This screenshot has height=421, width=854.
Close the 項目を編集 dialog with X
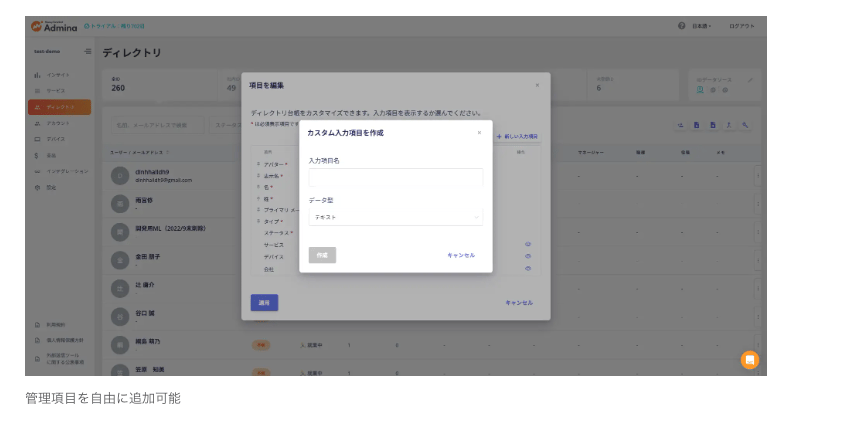pos(537,85)
